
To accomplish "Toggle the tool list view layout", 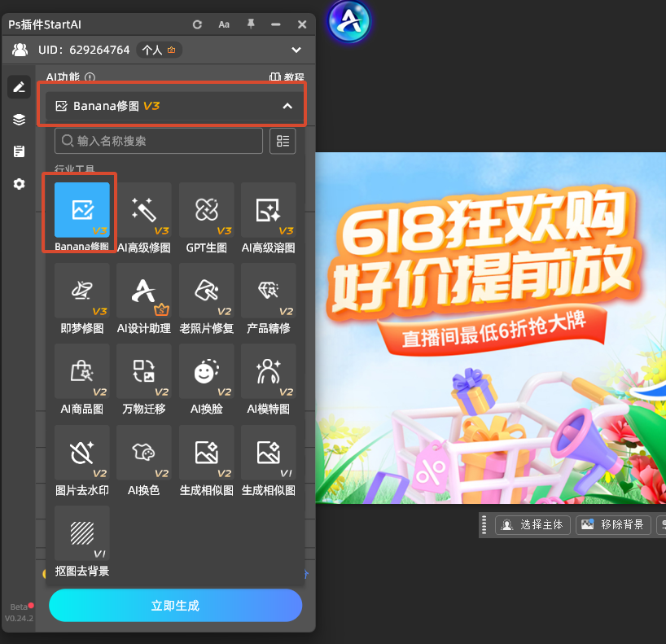I will tap(283, 141).
